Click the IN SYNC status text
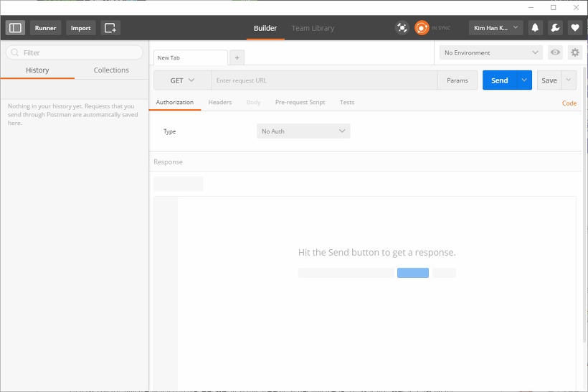This screenshot has height=392, width=588. [441, 28]
